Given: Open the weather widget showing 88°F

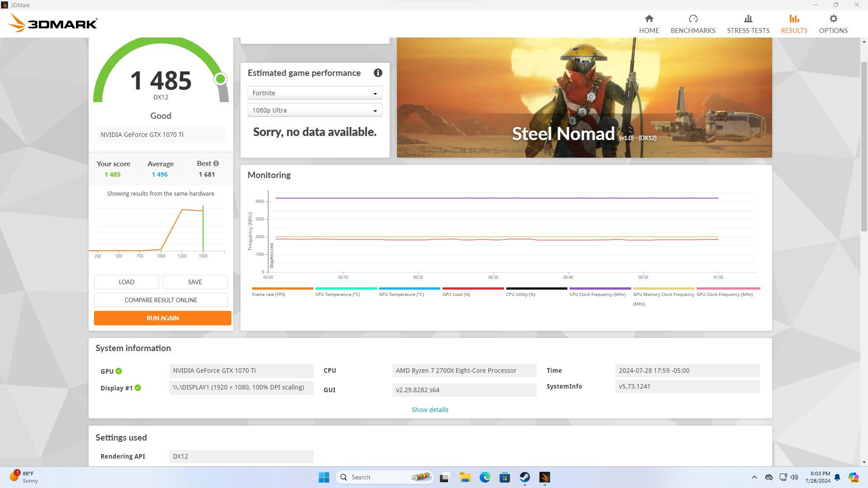Looking at the screenshot, I should tap(25, 477).
